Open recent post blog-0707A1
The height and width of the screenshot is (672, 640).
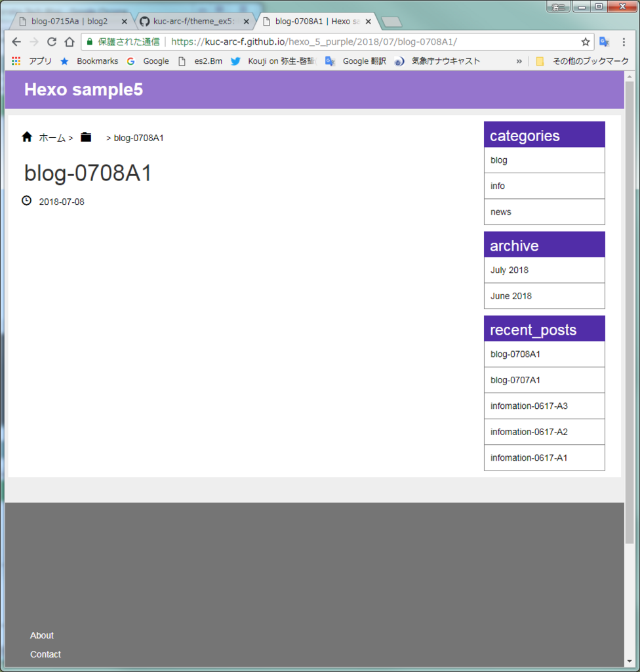click(544, 380)
